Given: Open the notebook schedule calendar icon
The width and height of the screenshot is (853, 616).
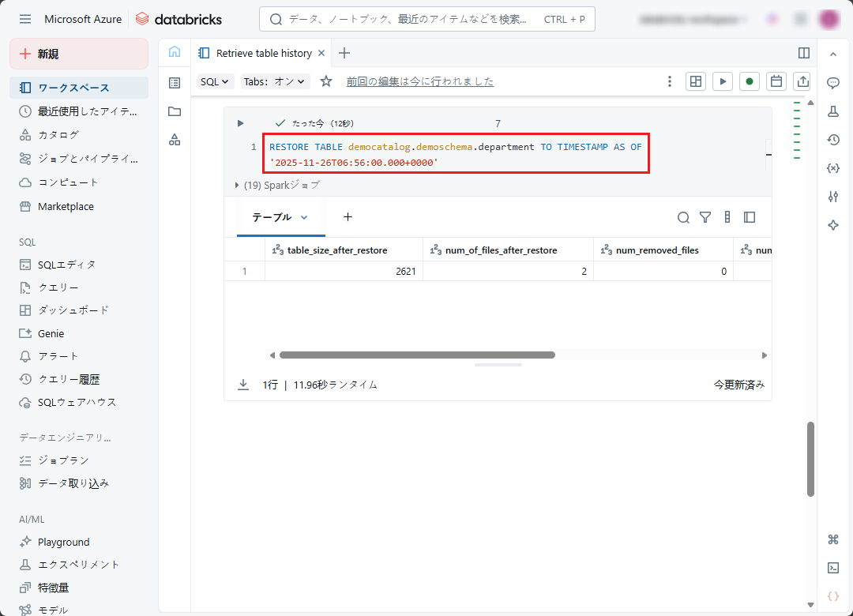Looking at the screenshot, I should tap(776, 81).
